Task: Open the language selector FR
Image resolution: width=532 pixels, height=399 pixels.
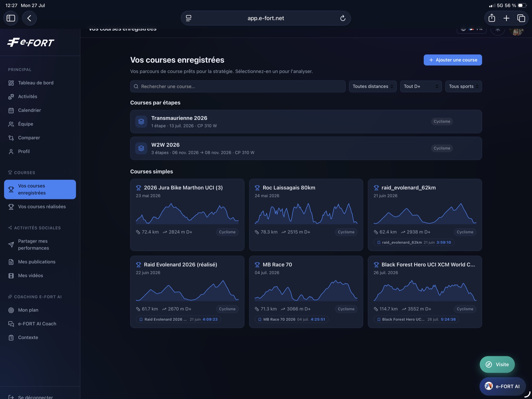Action: 471,30
